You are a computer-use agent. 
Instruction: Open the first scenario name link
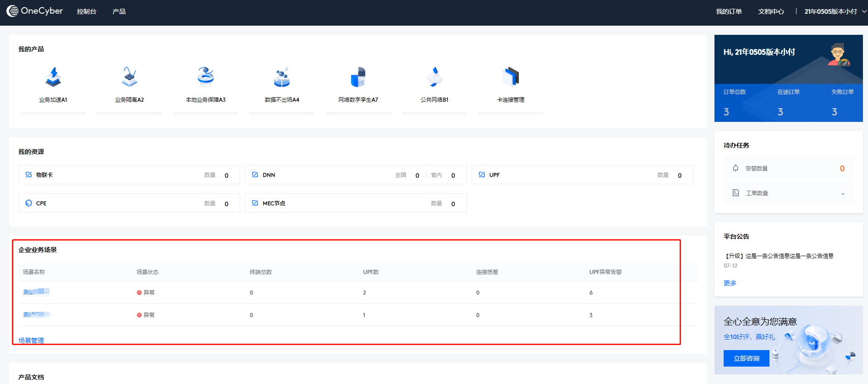tap(36, 292)
